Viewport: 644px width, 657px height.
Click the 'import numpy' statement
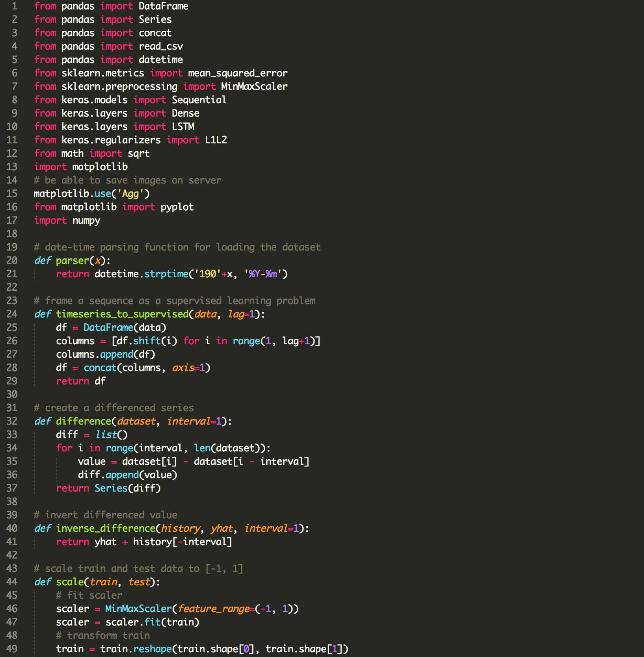point(67,221)
